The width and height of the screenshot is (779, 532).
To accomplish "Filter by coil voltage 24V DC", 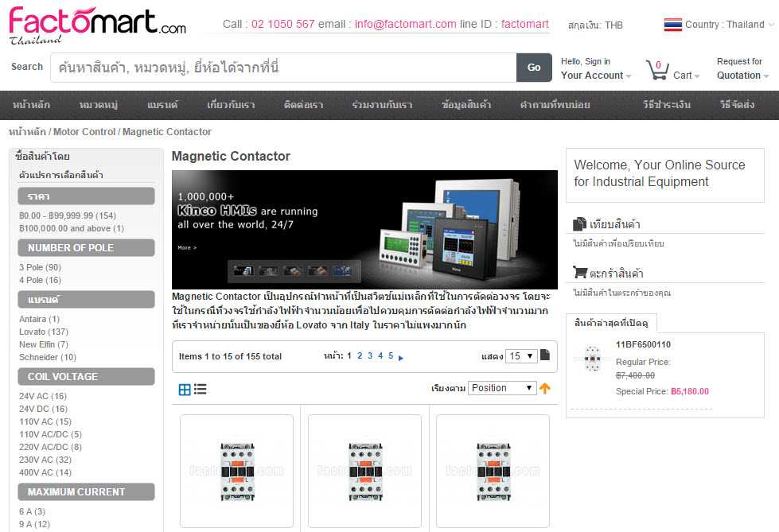I will [x=43, y=409].
